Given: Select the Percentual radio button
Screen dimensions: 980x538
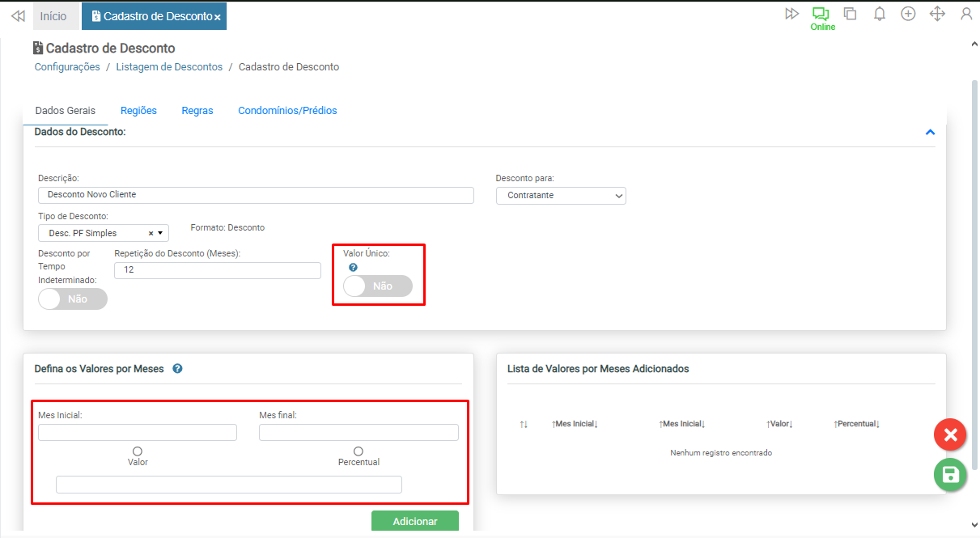Looking at the screenshot, I should (x=358, y=451).
